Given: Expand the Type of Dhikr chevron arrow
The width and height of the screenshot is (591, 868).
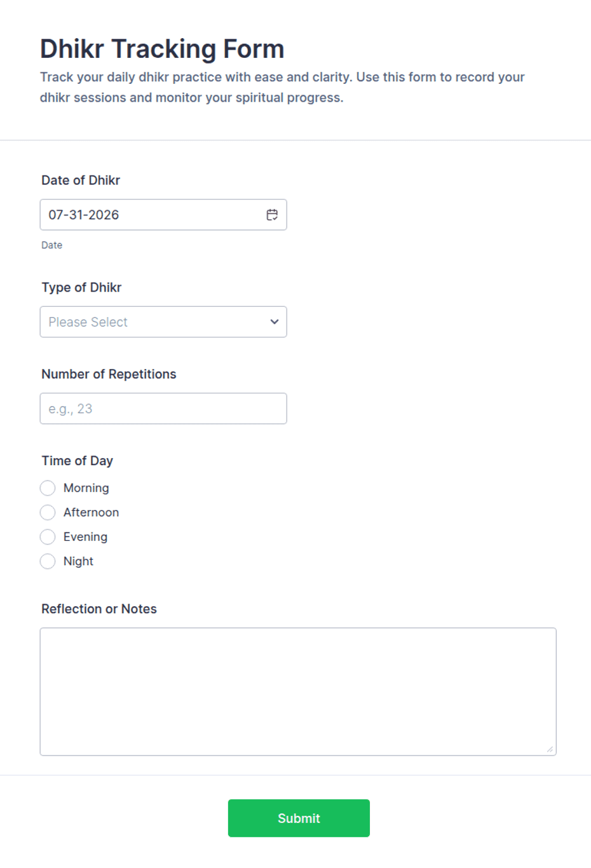Looking at the screenshot, I should (x=275, y=322).
